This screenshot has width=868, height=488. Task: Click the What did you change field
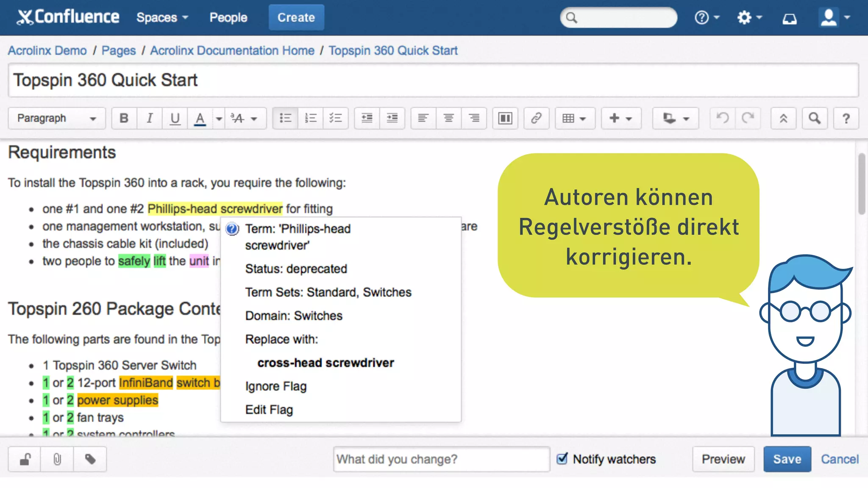[441, 459]
